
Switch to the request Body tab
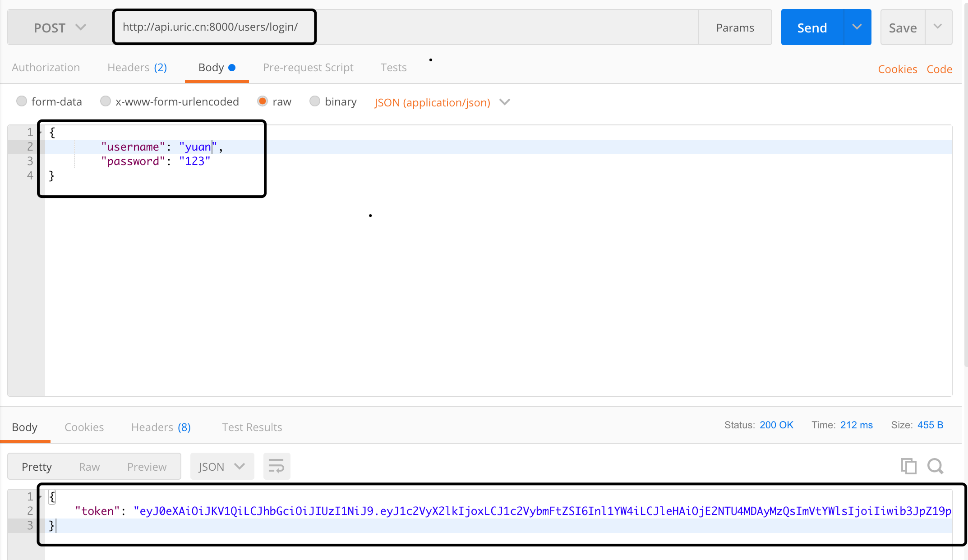click(x=217, y=68)
